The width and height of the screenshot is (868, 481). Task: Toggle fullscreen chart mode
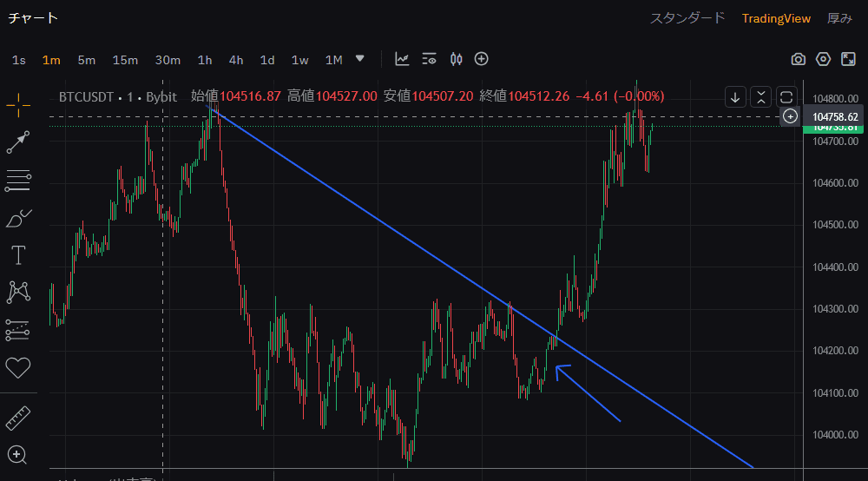848,59
